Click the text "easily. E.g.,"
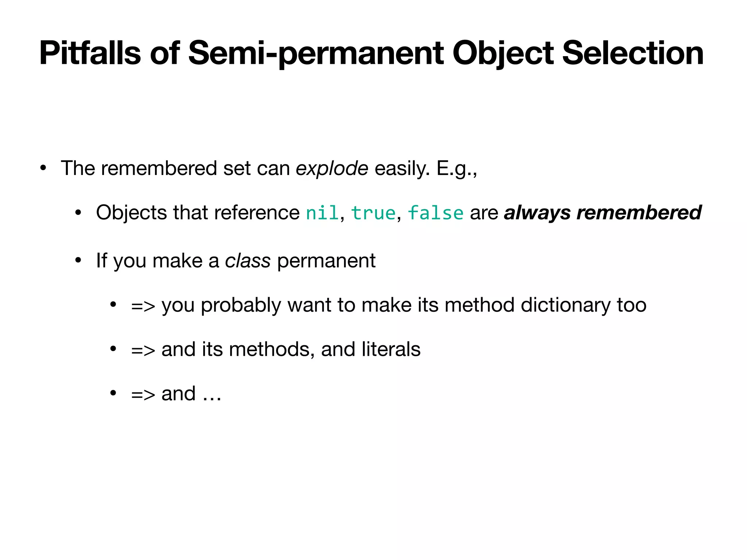747x560 pixels. [x=426, y=169]
